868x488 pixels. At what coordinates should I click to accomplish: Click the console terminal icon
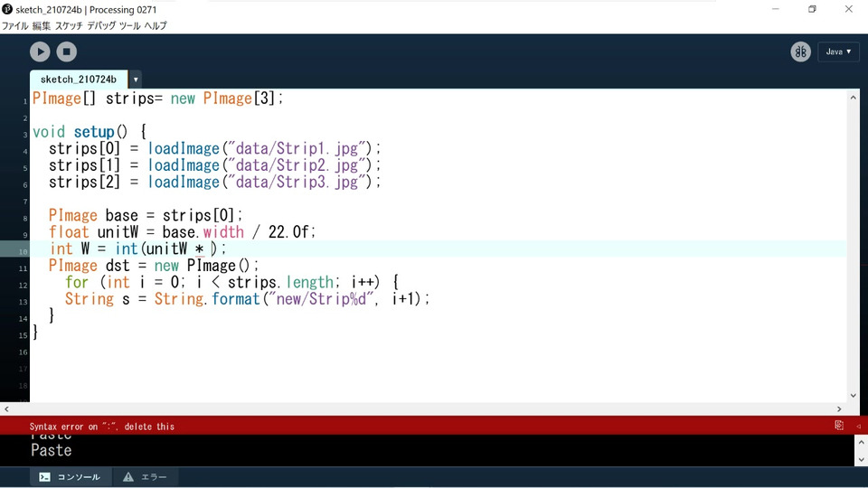click(x=45, y=477)
